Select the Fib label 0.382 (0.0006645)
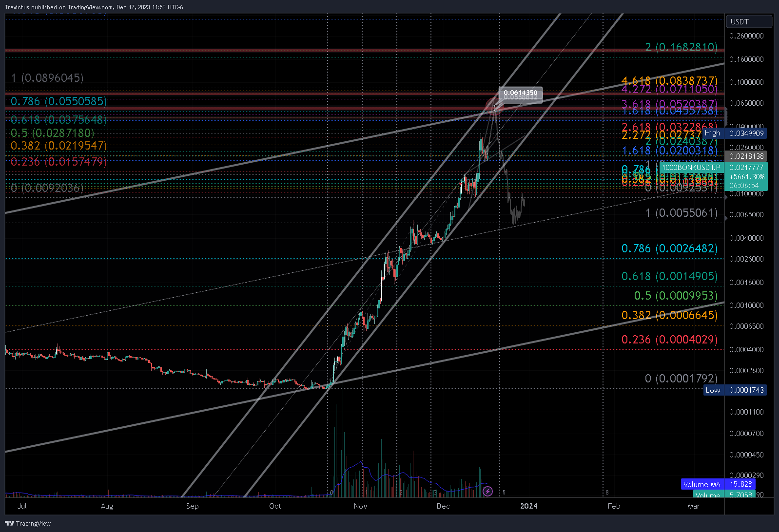This screenshot has height=532, width=779. pos(669,315)
